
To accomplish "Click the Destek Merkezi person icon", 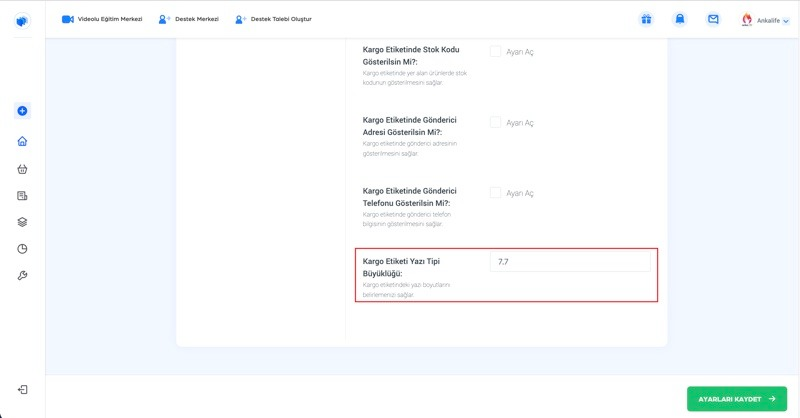I will tap(164, 19).
